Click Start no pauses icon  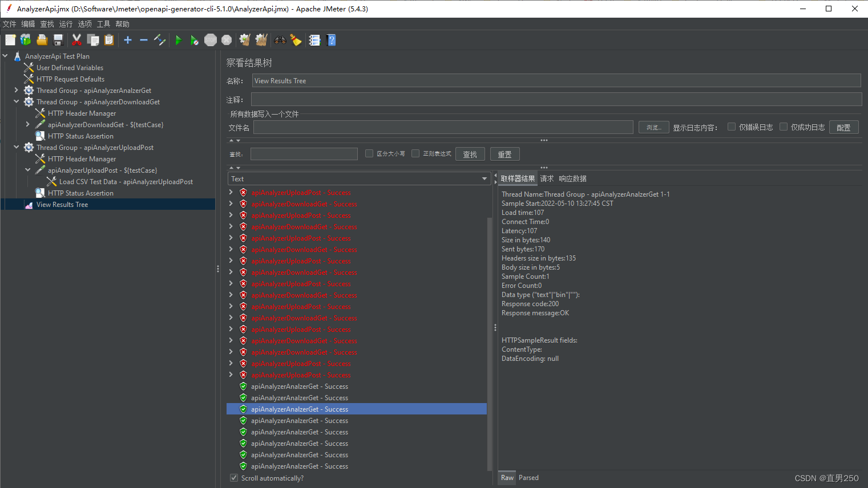(x=195, y=40)
